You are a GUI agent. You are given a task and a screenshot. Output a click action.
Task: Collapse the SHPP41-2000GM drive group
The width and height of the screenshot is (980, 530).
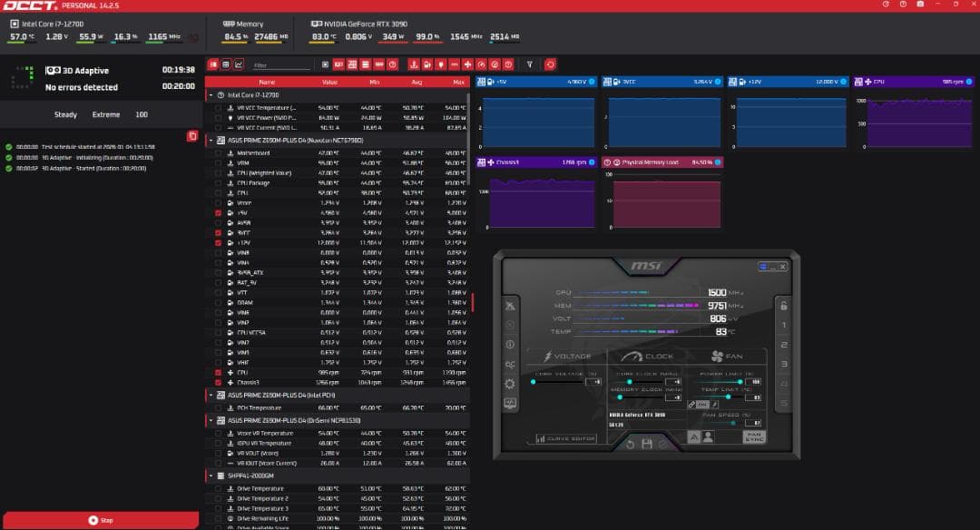[x=210, y=475]
